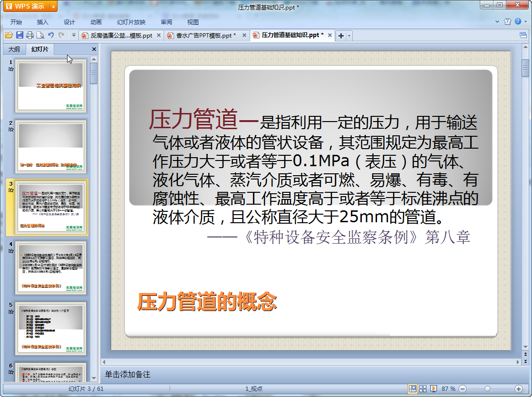Viewport: 532px width, 397px height.
Task: Select slide 3 thumbnail 压力管道的概念
Action: pos(50,208)
